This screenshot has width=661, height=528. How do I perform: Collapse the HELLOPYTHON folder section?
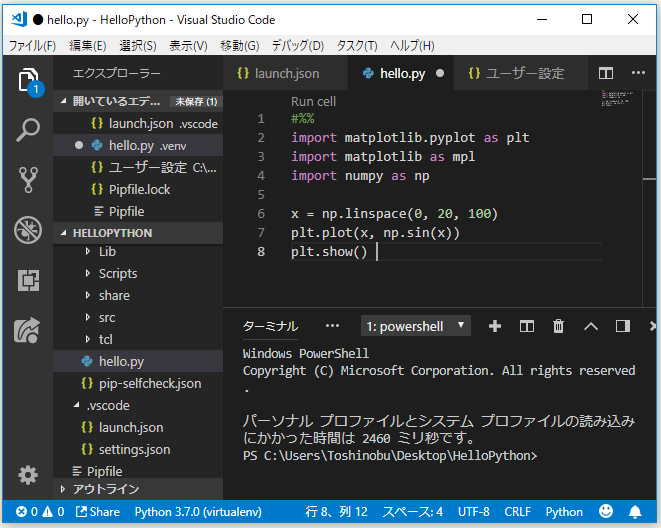(x=63, y=233)
